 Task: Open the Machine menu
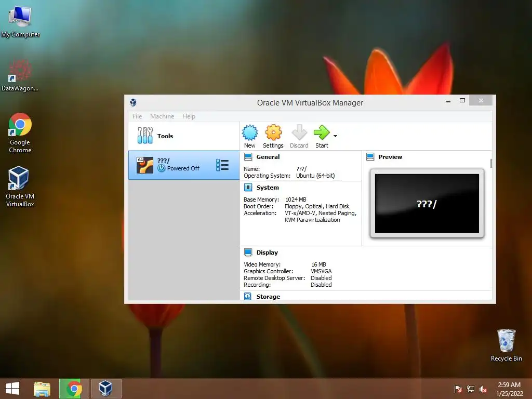[x=162, y=116]
